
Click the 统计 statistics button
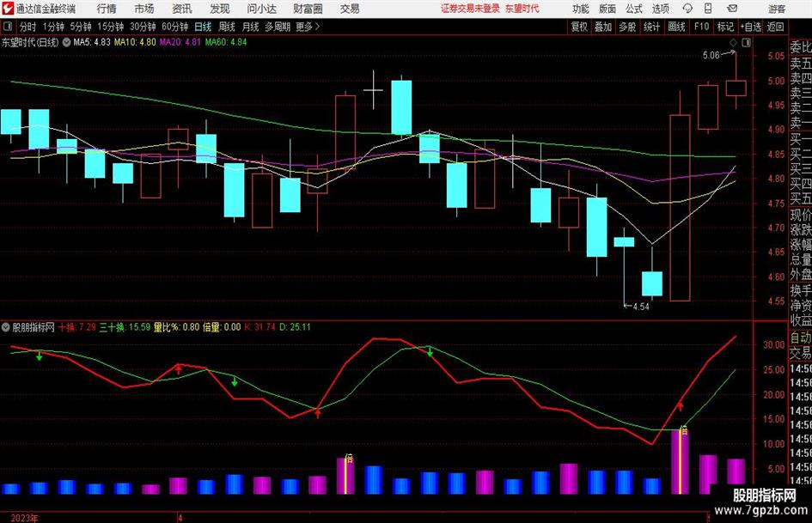651,27
